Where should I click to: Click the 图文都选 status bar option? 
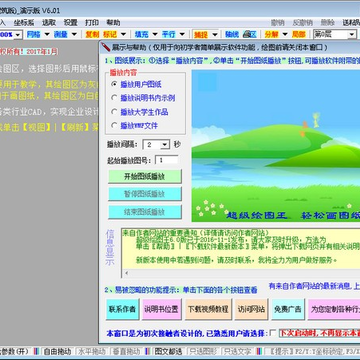click(168, 351)
